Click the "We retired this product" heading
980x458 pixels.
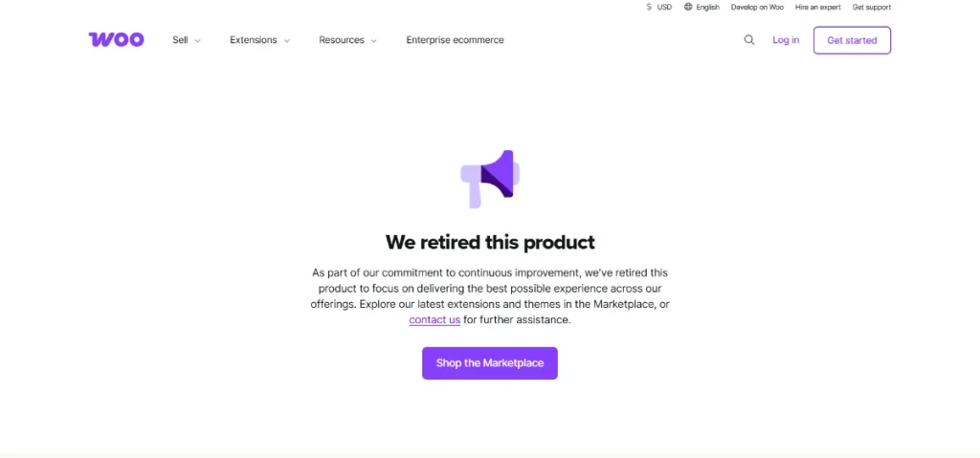pyautogui.click(x=490, y=242)
